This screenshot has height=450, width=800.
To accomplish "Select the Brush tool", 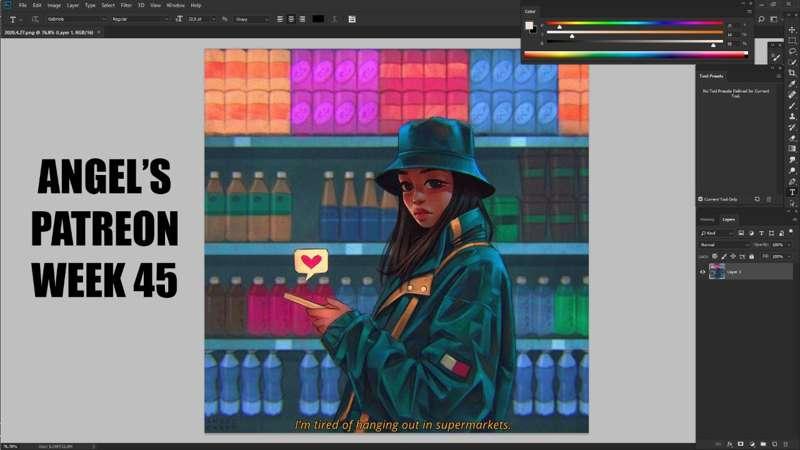I will click(x=792, y=106).
